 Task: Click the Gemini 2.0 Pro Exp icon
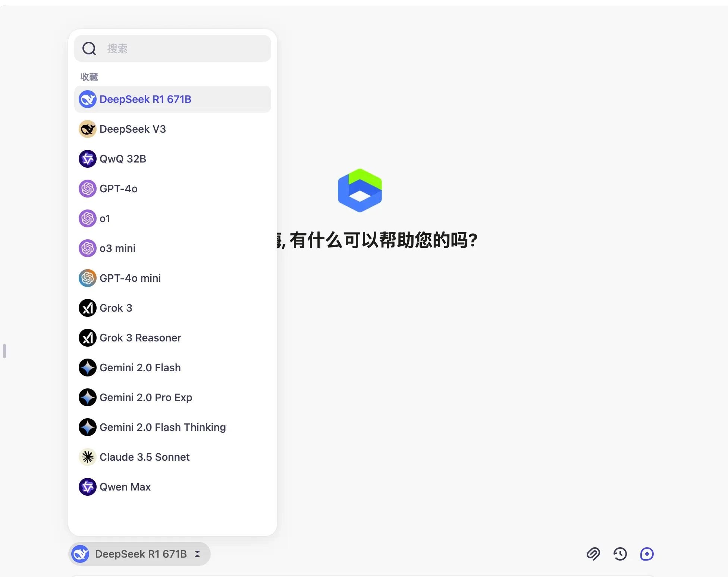[88, 397]
